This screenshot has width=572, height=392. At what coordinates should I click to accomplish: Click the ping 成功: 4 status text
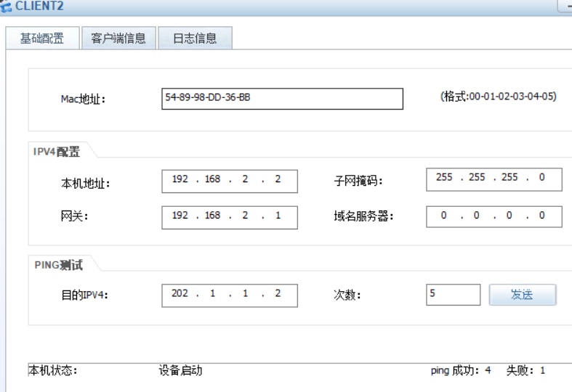[461, 371]
